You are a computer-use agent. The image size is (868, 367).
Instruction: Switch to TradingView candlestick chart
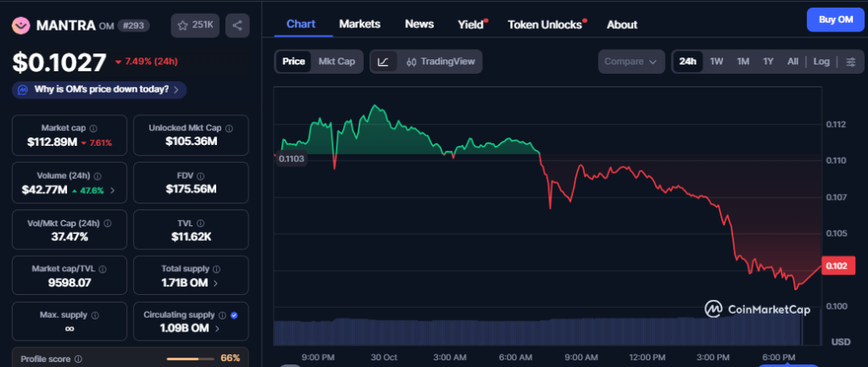coord(441,61)
